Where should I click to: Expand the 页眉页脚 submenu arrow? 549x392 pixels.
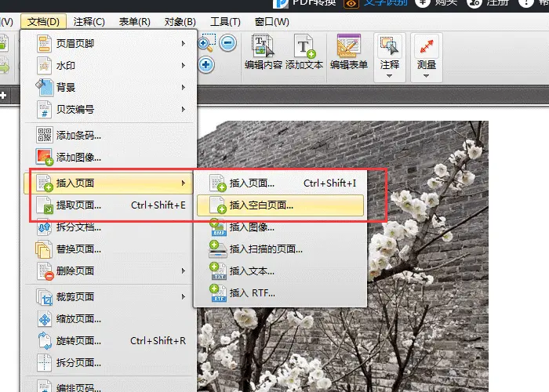184,43
